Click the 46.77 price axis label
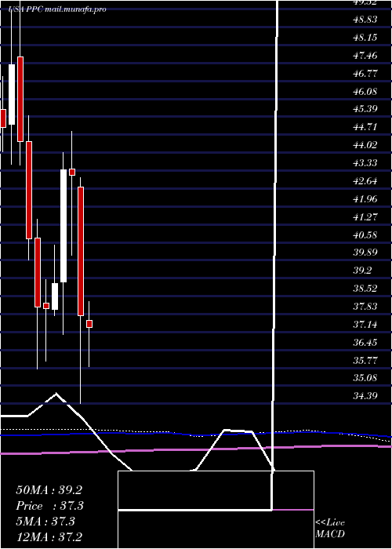This screenshot has width=392, height=549. 365,74
